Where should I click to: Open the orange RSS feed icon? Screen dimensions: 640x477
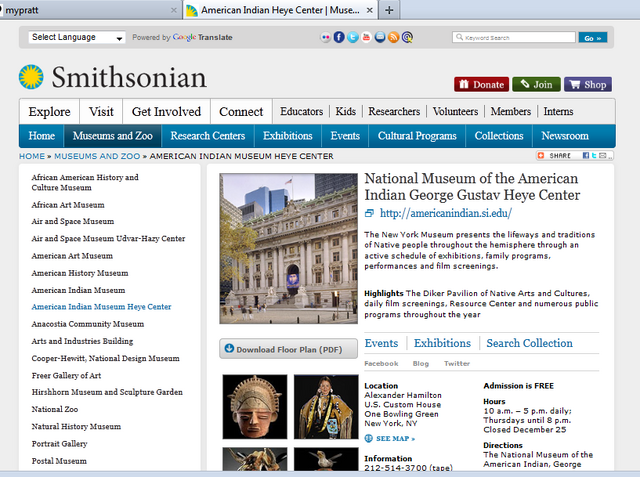click(x=393, y=37)
